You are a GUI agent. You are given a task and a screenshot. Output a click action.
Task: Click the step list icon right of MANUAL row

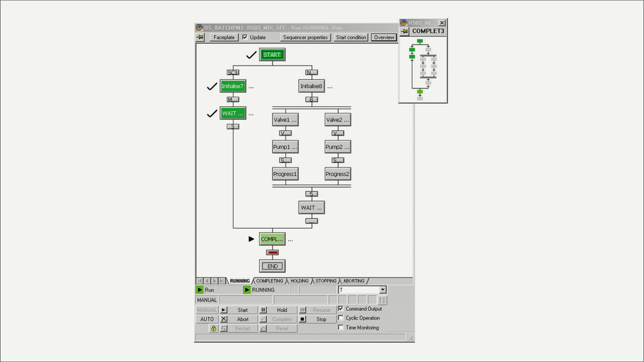coord(382,300)
